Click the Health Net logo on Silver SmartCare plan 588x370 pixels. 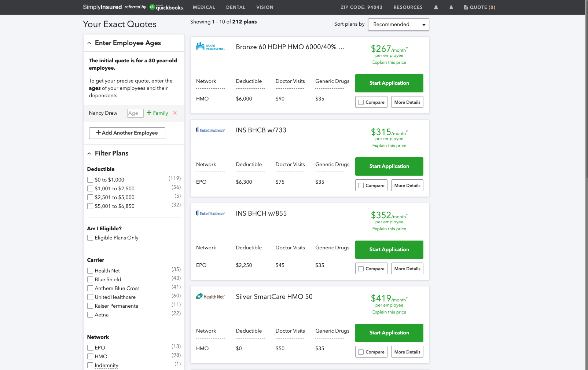[x=211, y=296]
